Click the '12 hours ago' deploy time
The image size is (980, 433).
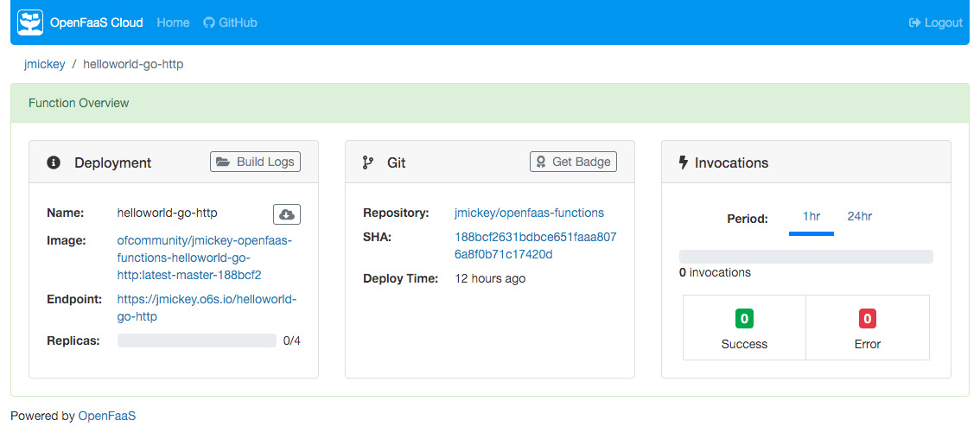(490, 278)
